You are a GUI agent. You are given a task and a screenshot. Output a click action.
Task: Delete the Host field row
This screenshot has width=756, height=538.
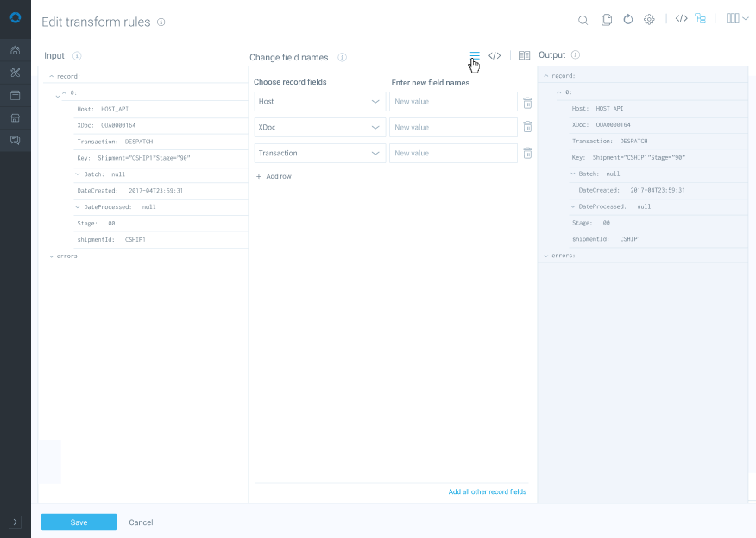click(527, 102)
